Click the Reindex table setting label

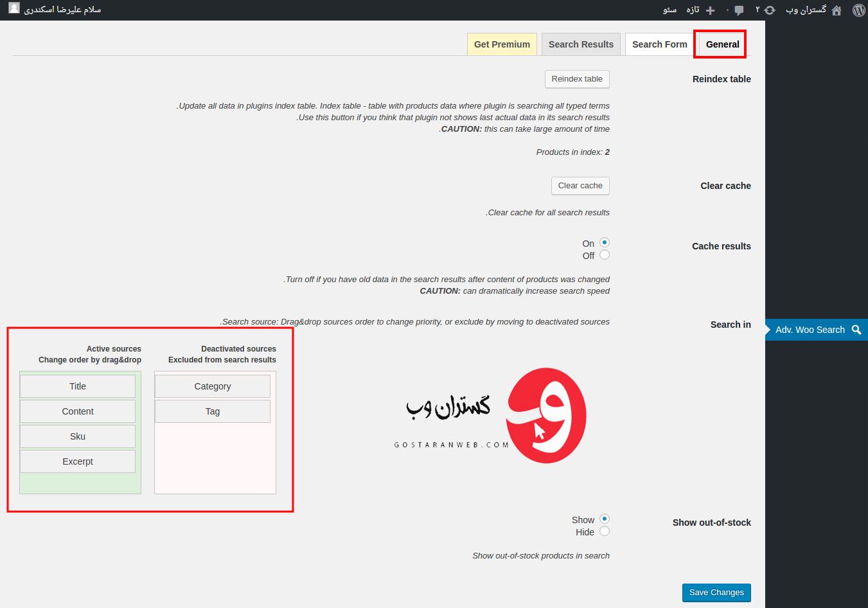[722, 79]
